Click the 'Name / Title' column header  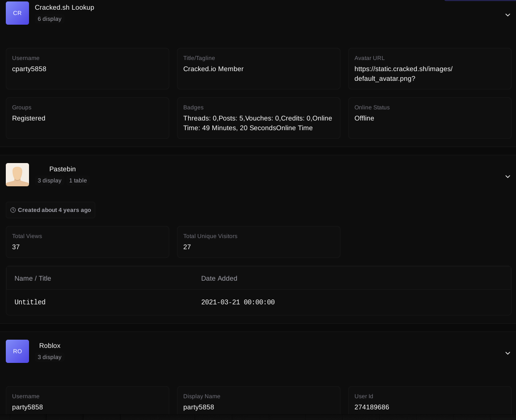click(x=32, y=278)
